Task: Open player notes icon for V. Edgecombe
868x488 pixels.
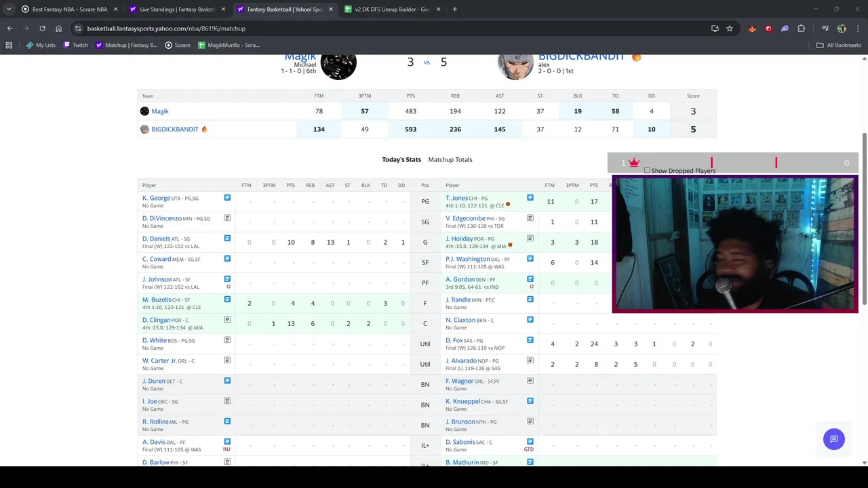Action: 530,218
